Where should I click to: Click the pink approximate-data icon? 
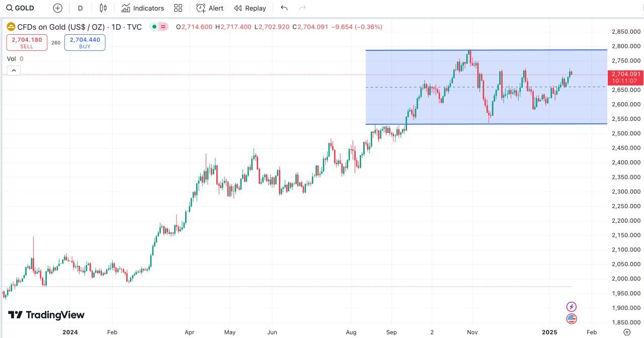click(163, 27)
